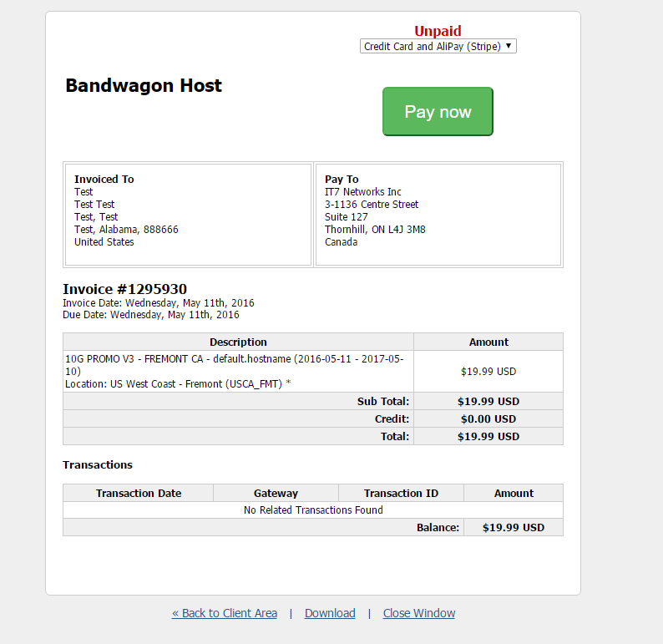Click the No Related Transactions Found row

pyautogui.click(x=313, y=510)
